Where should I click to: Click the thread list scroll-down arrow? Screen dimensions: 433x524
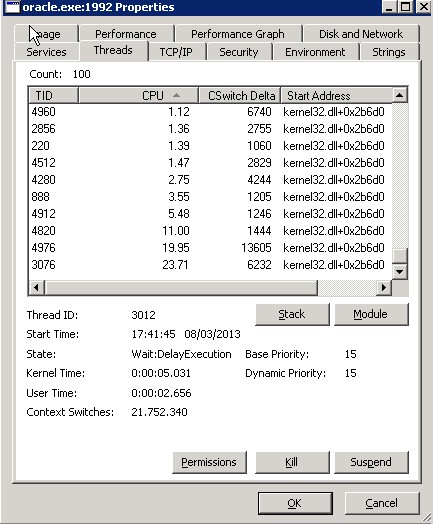(399, 271)
